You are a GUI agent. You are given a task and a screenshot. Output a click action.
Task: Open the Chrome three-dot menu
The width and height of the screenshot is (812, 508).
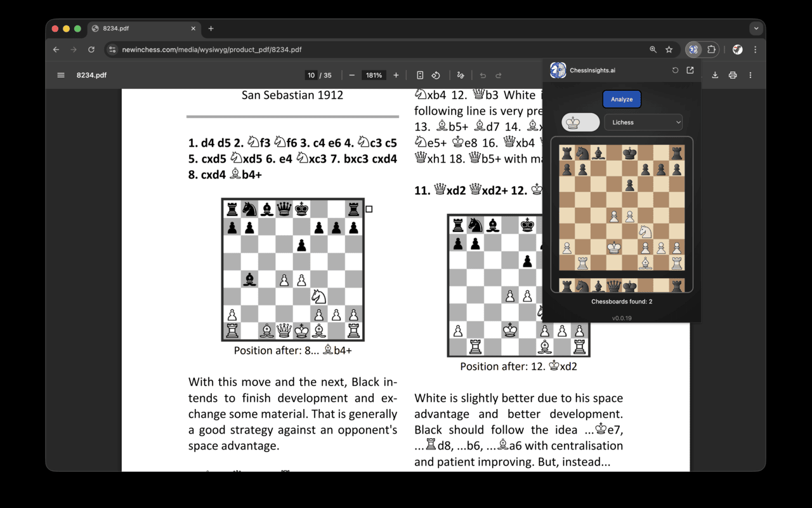point(754,49)
